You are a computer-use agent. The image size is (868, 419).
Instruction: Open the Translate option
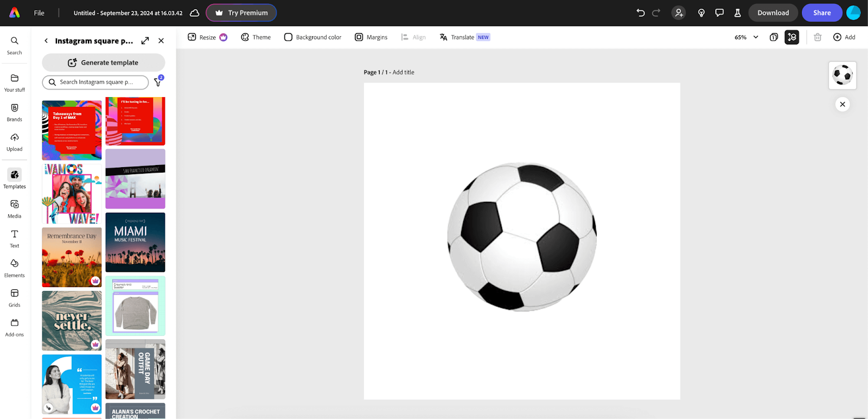click(464, 37)
